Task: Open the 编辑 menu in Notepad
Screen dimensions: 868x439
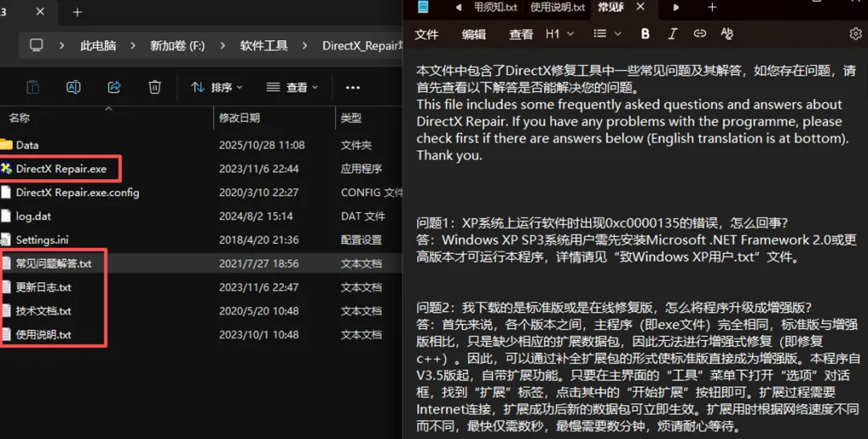Action: 474,35
